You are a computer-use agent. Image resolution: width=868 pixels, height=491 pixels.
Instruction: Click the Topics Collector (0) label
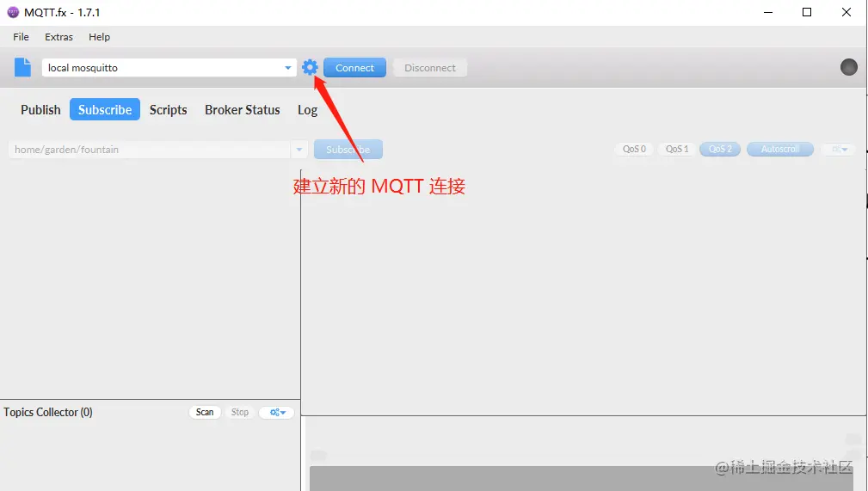[48, 413]
